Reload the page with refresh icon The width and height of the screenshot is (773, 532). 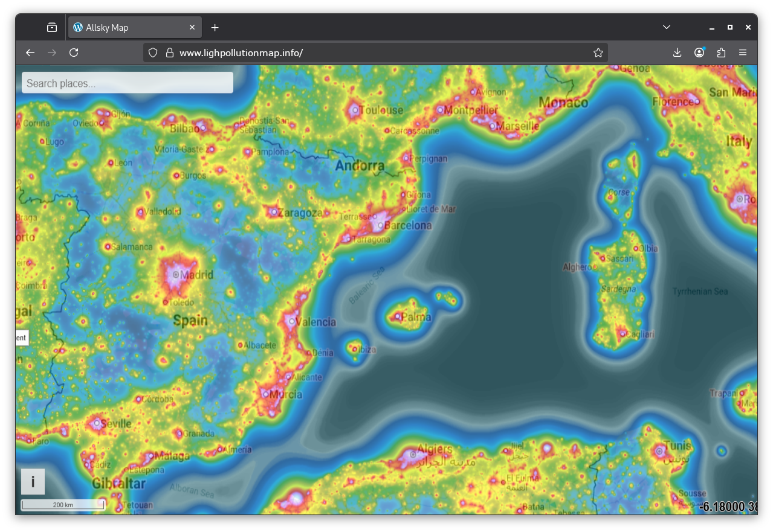pyautogui.click(x=74, y=53)
